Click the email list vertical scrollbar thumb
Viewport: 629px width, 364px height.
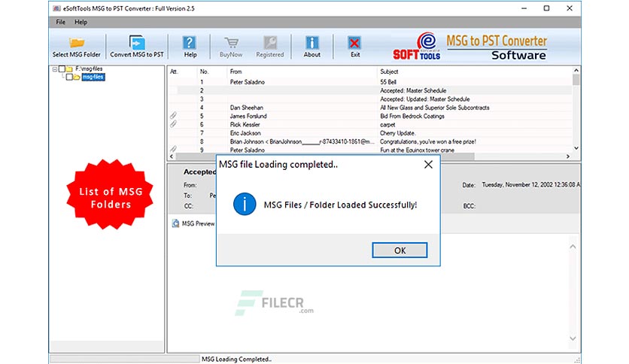coord(576,80)
